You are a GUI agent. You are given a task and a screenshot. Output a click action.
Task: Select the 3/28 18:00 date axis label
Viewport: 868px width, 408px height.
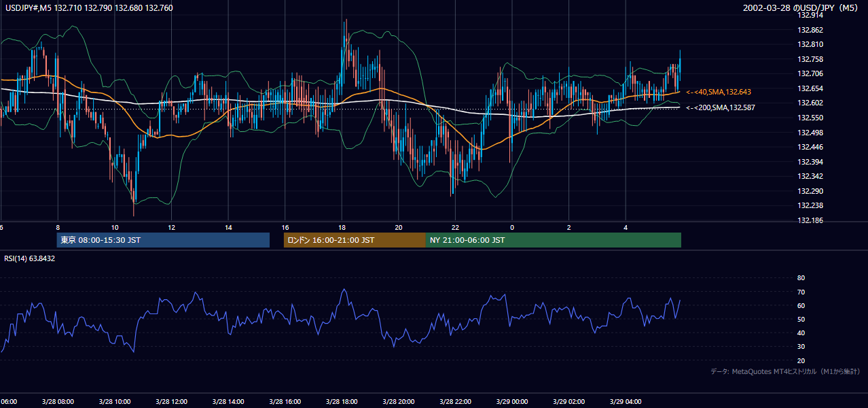coord(342,402)
